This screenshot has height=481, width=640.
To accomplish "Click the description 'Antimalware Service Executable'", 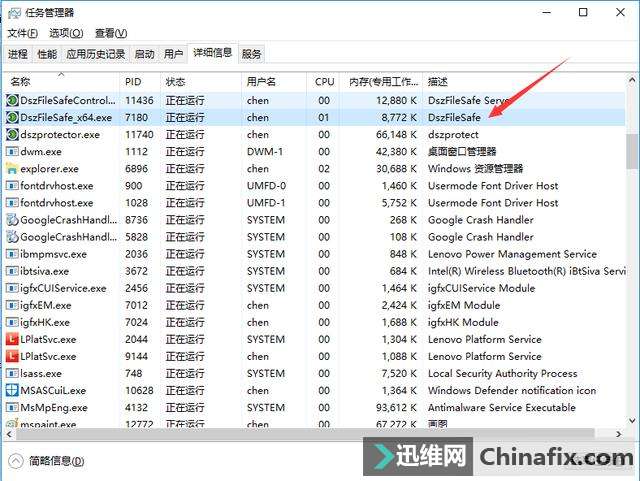I will coord(502,408).
